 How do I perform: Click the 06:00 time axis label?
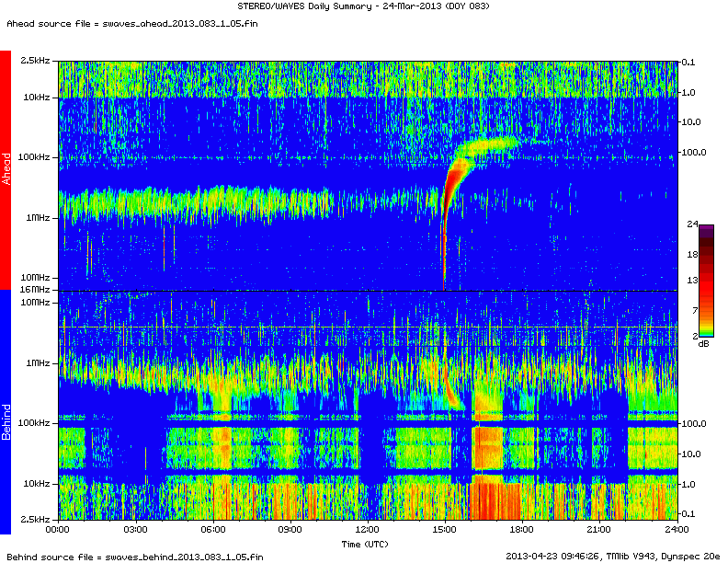(212, 530)
